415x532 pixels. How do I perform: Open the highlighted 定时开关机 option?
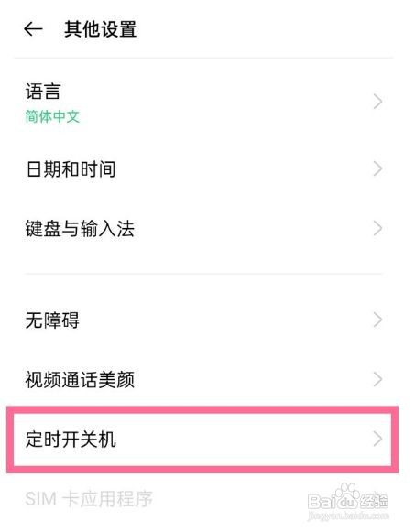pyautogui.click(x=202, y=440)
